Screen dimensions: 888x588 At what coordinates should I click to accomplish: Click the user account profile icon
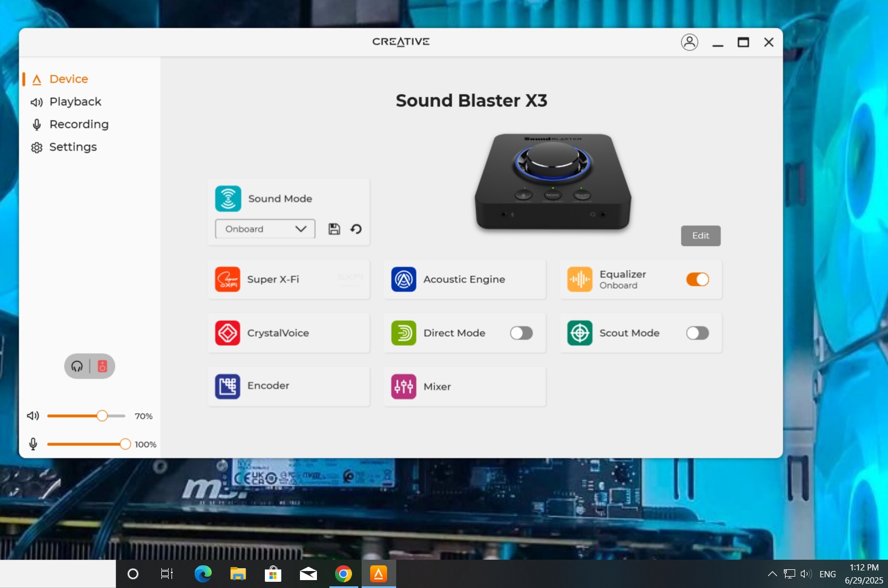[x=689, y=42]
